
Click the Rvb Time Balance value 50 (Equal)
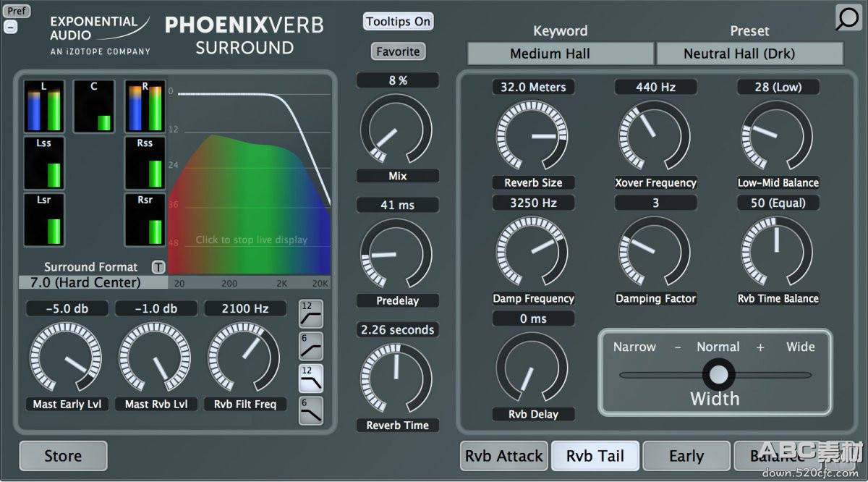(x=778, y=203)
